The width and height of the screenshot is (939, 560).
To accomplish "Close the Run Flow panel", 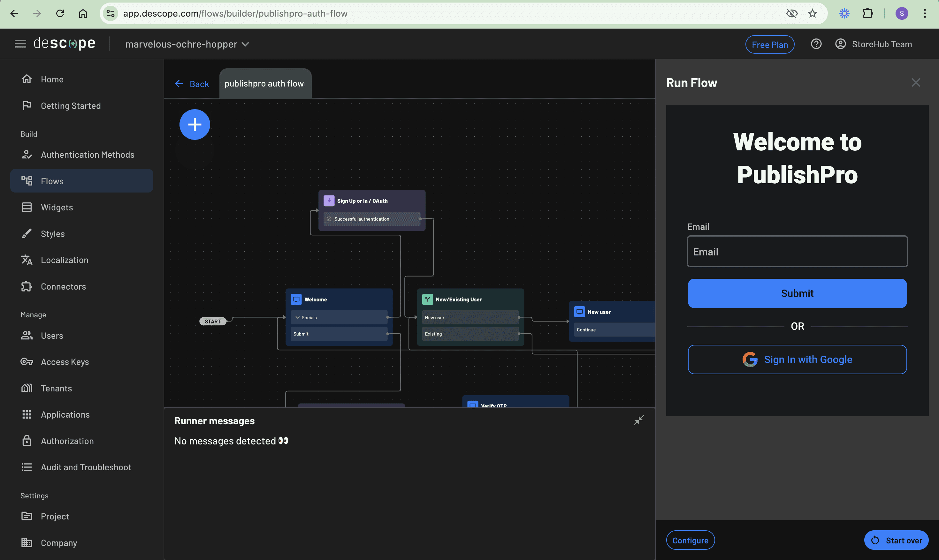I will click(916, 83).
